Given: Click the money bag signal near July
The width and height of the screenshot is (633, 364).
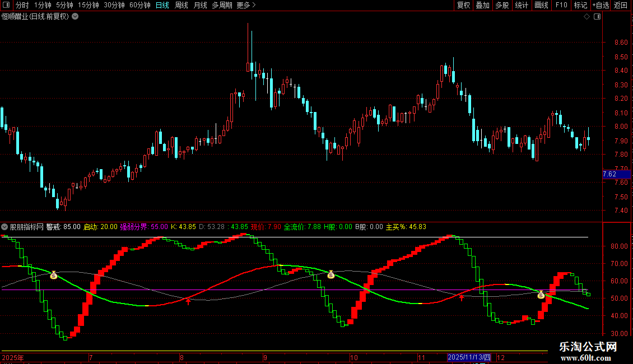Looking at the screenshot, I should 54,275.
